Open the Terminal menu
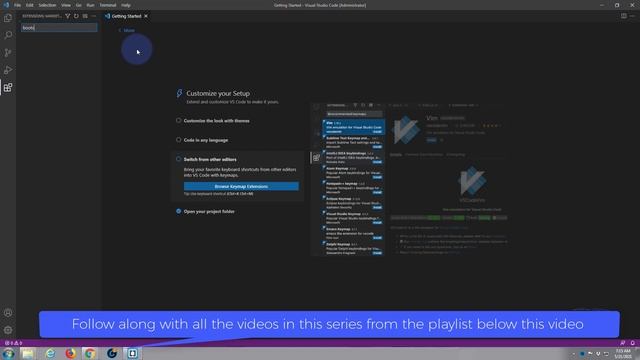 click(x=108, y=5)
